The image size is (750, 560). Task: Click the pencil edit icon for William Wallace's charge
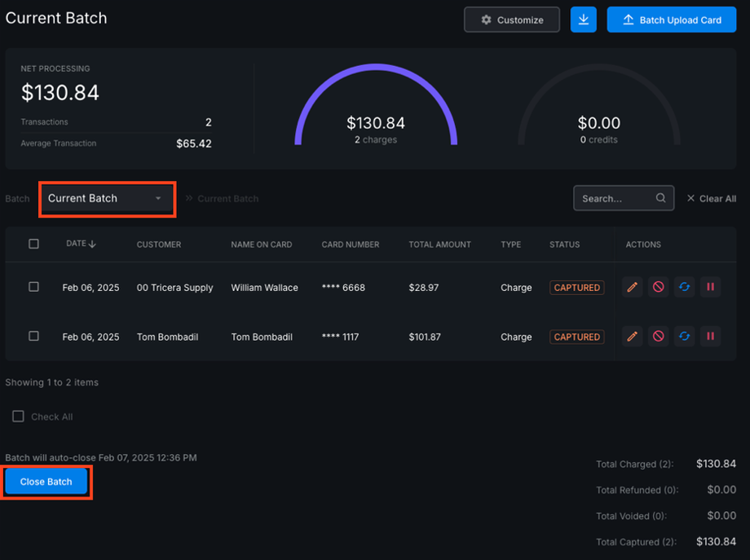(633, 288)
